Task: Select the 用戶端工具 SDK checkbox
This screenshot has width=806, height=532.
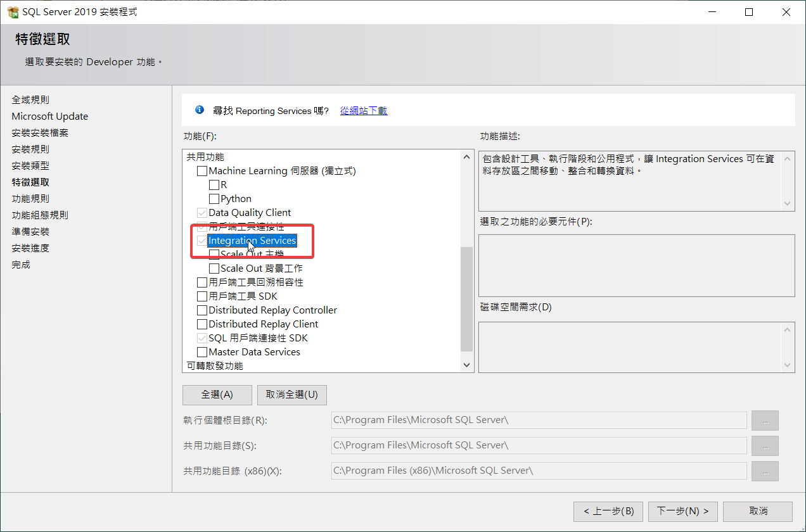Action: [202, 296]
